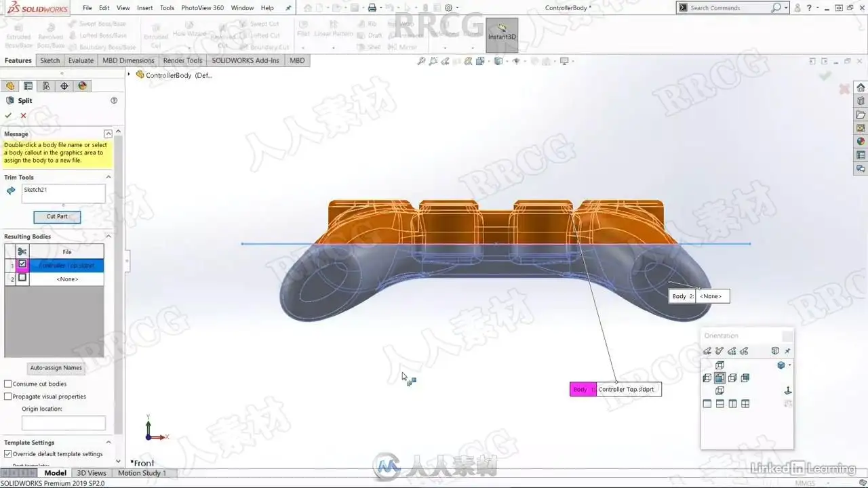Open SOLIDWORKS Resources home icon in task pane
This screenshot has height=488, width=868.
[861, 87]
